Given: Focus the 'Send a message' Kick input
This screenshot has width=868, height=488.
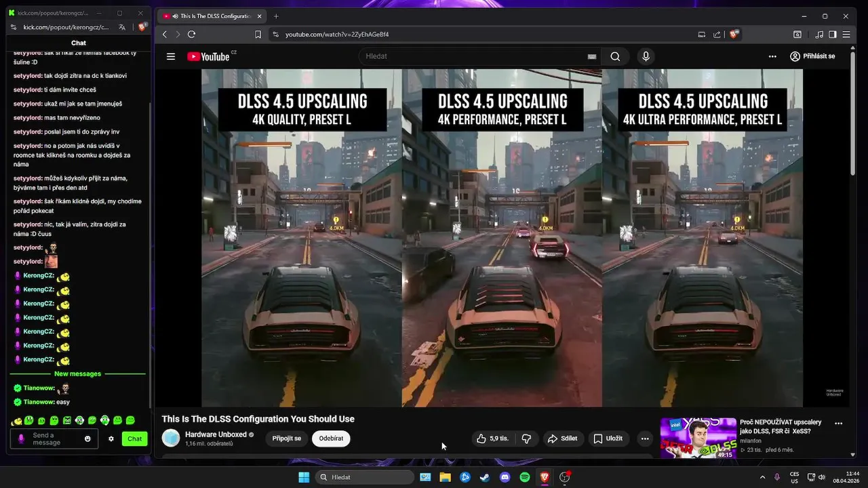Looking at the screenshot, I should click(x=54, y=439).
